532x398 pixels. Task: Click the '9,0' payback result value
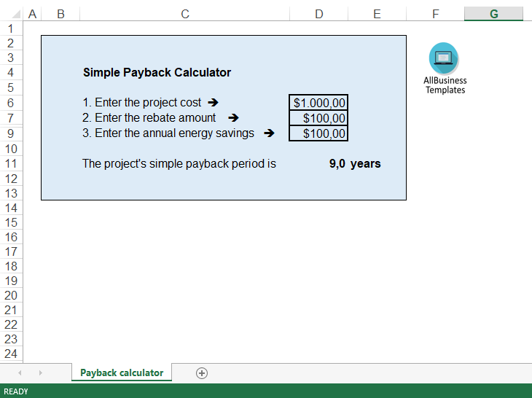coord(337,163)
